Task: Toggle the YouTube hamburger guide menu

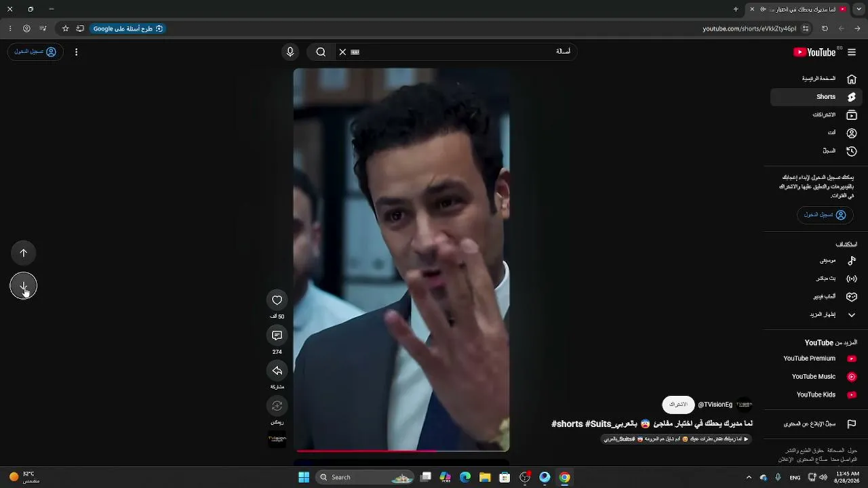Action: pyautogui.click(x=852, y=52)
